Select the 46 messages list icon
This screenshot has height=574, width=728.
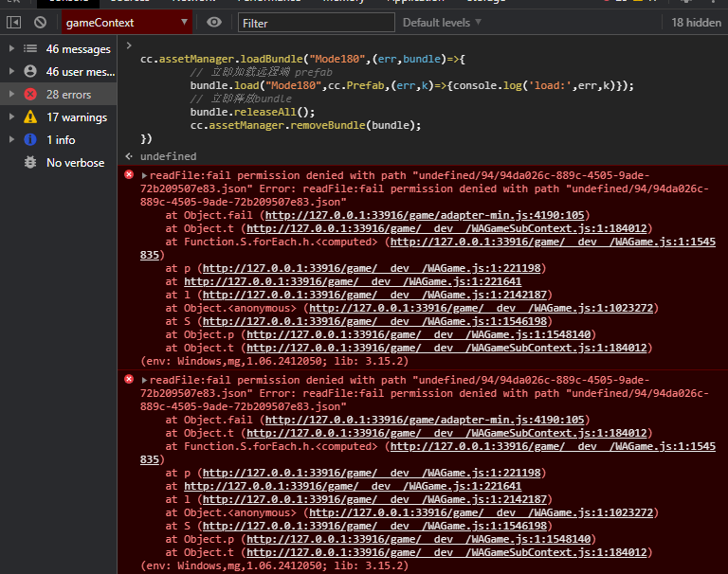click(30, 48)
